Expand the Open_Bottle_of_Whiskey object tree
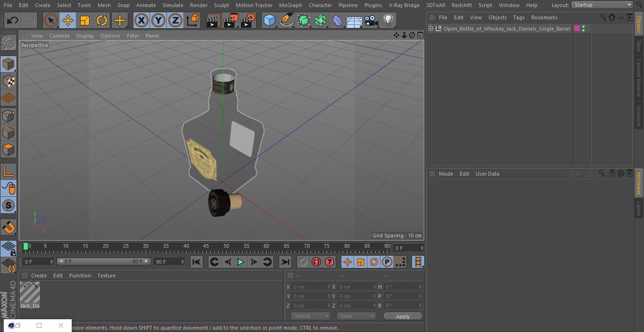Screen dimensions: 644x332 tap(430, 29)
